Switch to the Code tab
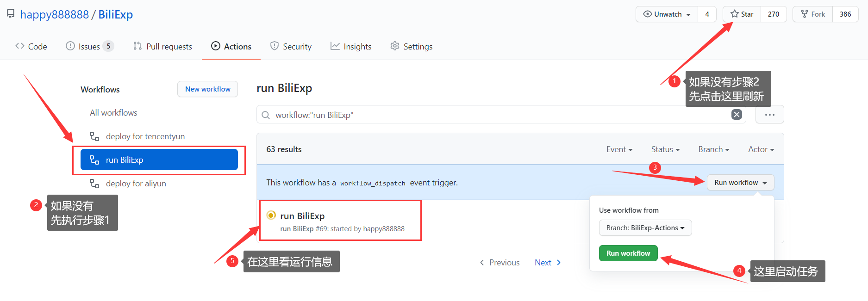 [x=31, y=46]
